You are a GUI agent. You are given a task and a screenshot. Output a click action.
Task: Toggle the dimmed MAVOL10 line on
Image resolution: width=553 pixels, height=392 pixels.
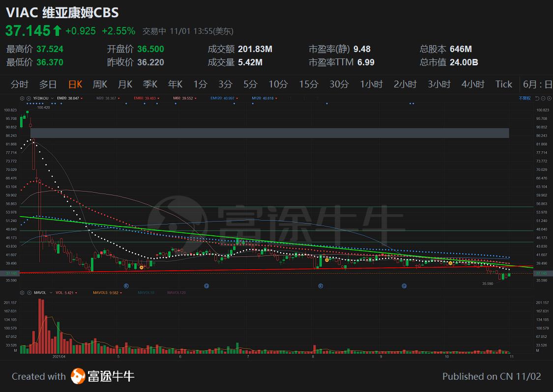coord(146,293)
